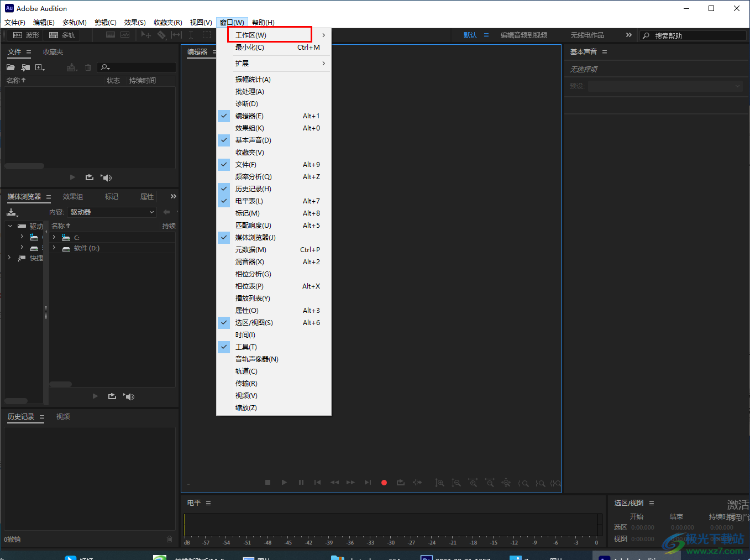The image size is (750, 560).
Task: Click the play icon below the Files list
Action: pos(72,177)
